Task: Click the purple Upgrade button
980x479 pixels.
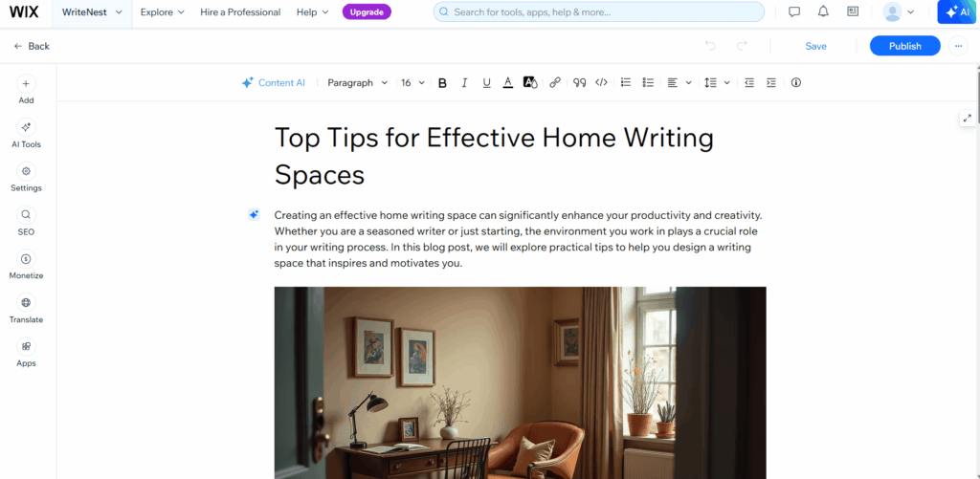Action: [x=367, y=11]
